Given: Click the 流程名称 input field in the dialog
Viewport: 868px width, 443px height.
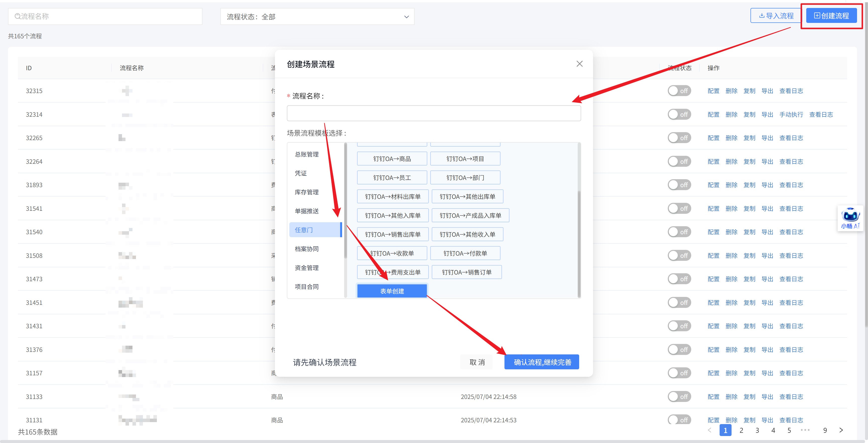Looking at the screenshot, I should tap(433, 113).
